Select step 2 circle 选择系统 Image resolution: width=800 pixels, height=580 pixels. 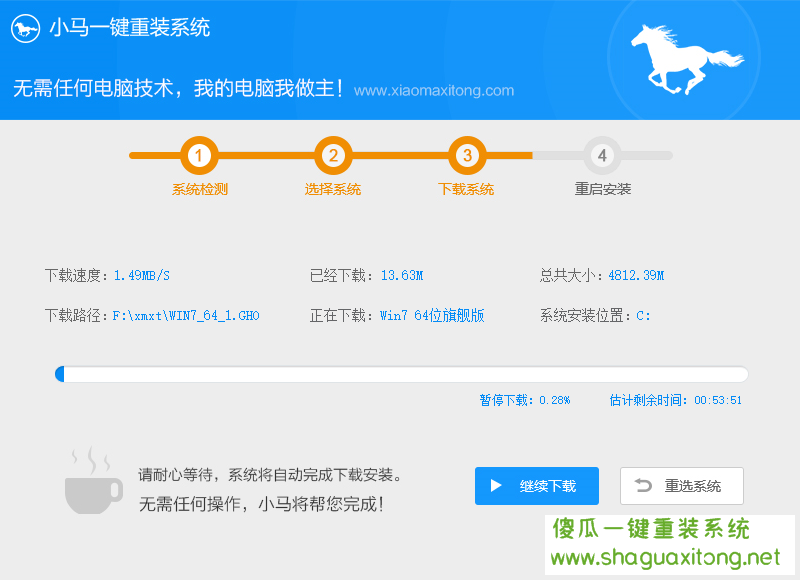333,155
